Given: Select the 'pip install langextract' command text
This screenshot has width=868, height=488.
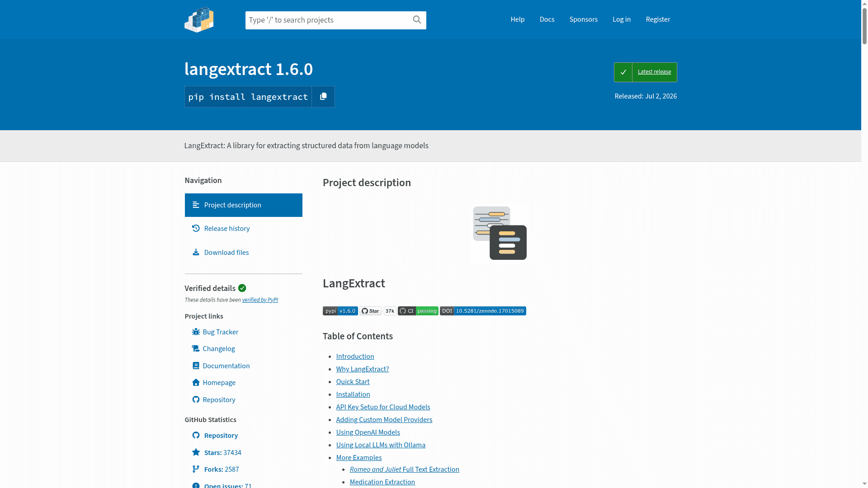Looking at the screenshot, I should (x=248, y=97).
